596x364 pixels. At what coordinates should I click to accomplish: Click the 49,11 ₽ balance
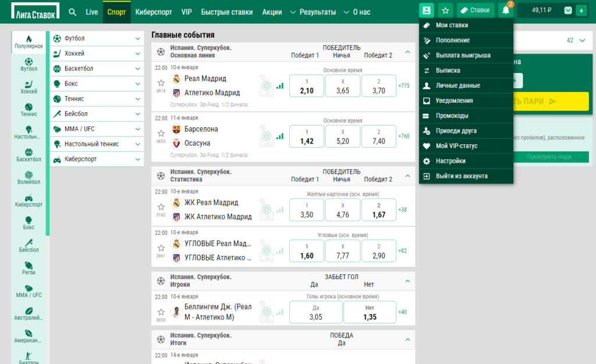point(542,10)
